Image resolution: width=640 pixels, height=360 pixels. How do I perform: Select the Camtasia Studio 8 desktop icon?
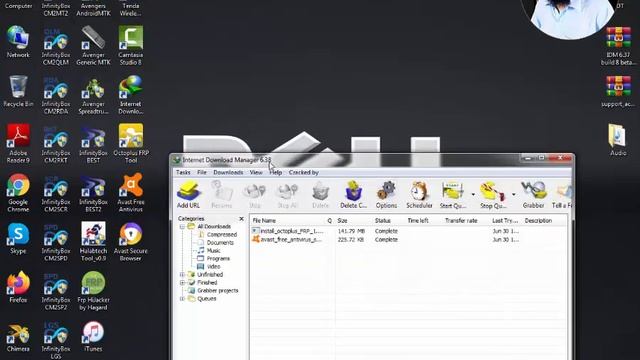point(131,45)
